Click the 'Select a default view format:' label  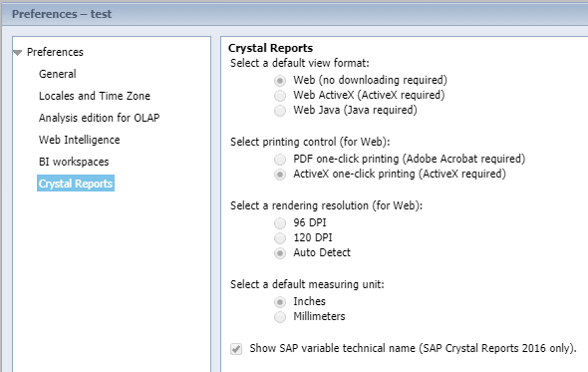click(x=300, y=63)
